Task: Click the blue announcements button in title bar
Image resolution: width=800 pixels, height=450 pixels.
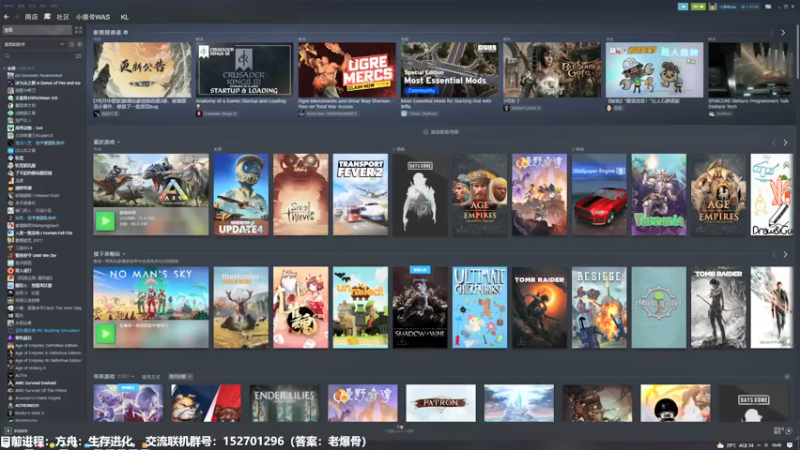Action: pos(683,7)
